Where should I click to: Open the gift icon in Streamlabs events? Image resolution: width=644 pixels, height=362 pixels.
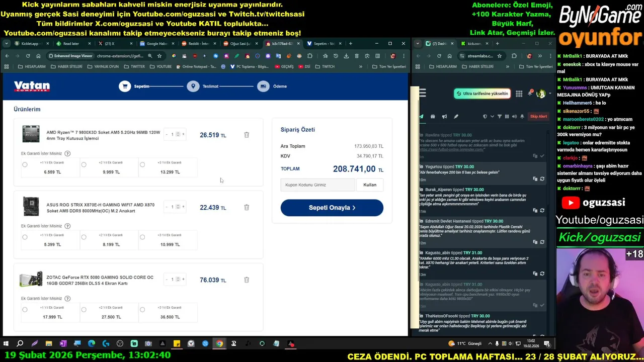(433, 116)
